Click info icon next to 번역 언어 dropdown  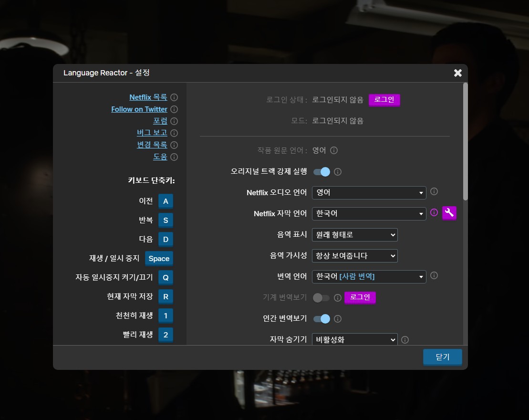pyautogui.click(x=434, y=275)
